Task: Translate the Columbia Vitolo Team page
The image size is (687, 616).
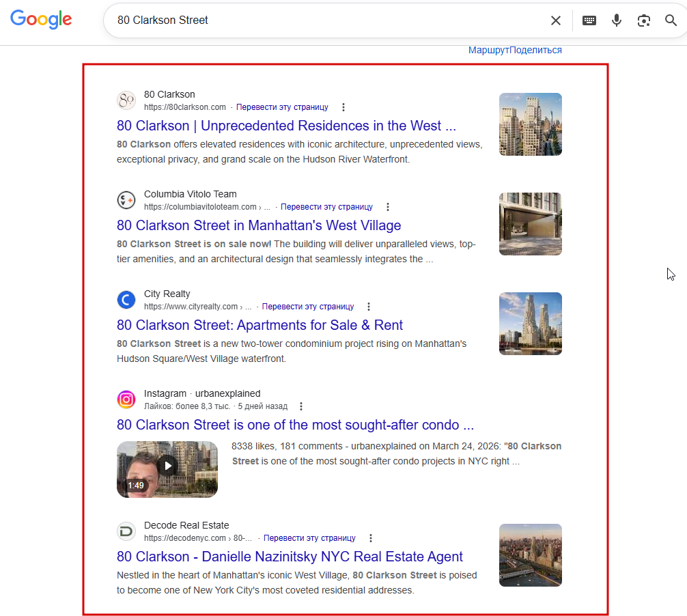Action: [x=326, y=207]
